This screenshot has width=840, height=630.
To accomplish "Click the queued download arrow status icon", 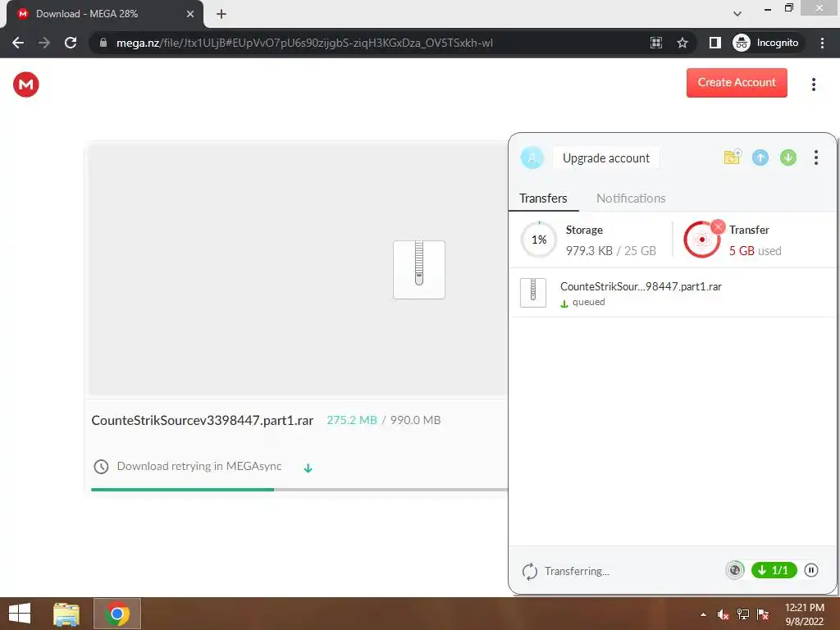I will 564,304.
